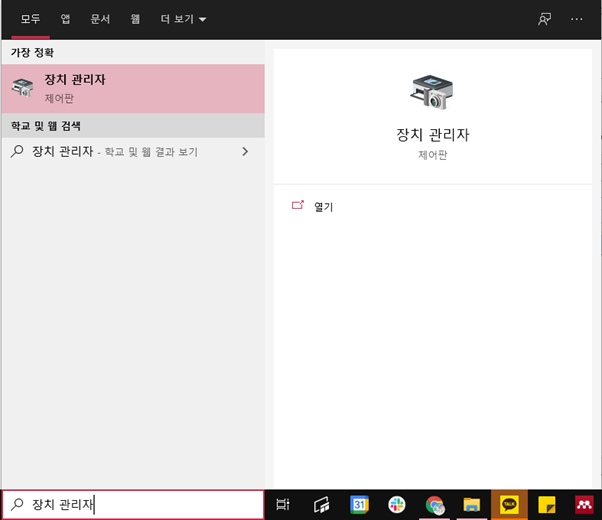The image size is (602, 520).
Task: Select the 장치 관리자 web search suggestion
Action: pyautogui.click(x=133, y=151)
